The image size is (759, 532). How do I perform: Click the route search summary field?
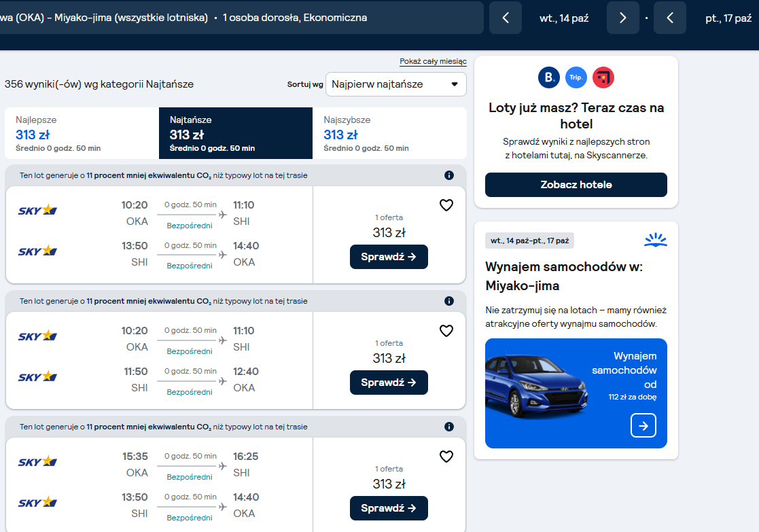pyautogui.click(x=241, y=18)
